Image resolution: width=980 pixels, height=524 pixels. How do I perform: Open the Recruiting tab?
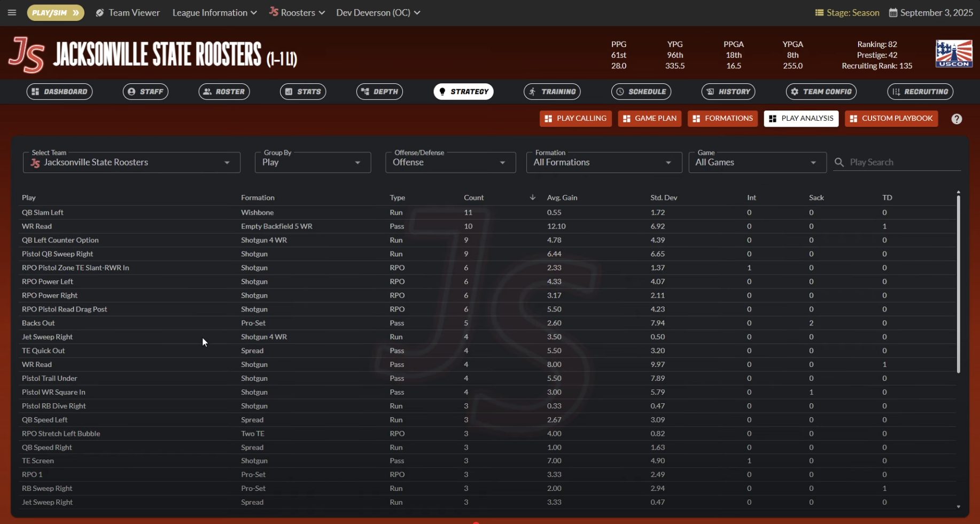click(920, 91)
